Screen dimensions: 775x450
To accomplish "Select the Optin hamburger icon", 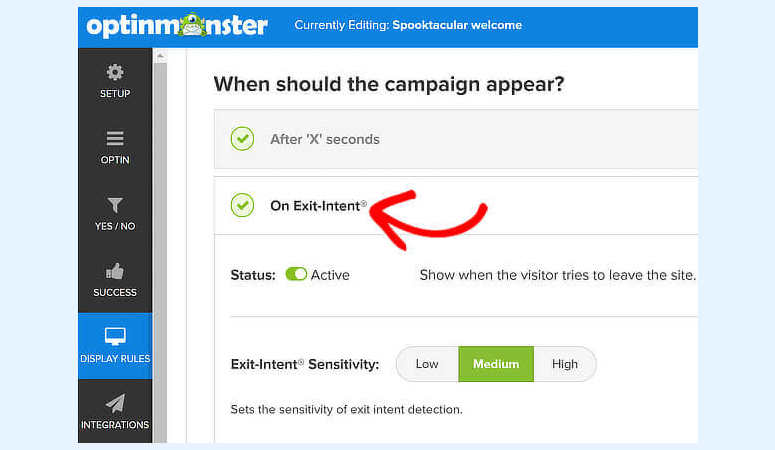I will 115,138.
